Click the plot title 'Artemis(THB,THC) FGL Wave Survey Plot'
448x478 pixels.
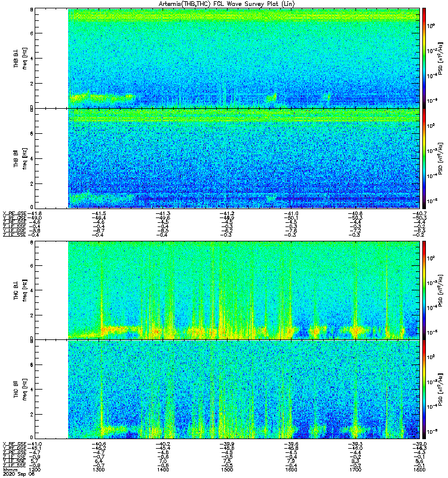227,4
